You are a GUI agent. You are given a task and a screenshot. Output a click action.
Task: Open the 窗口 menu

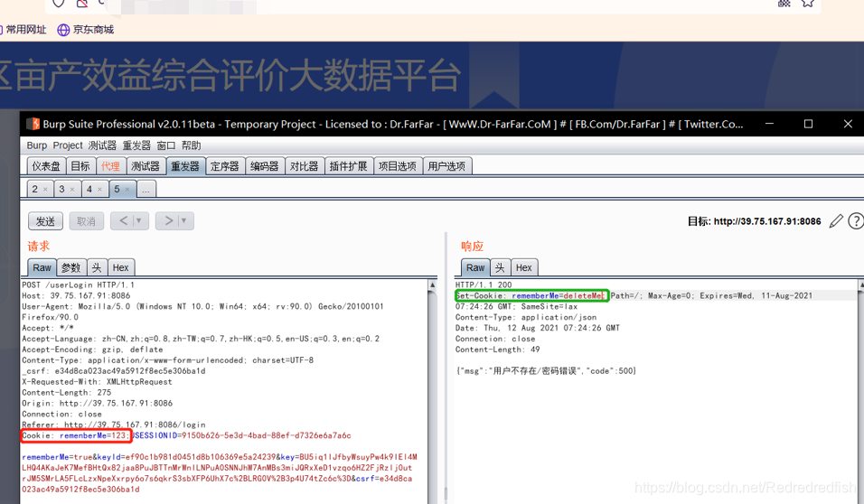pos(166,145)
